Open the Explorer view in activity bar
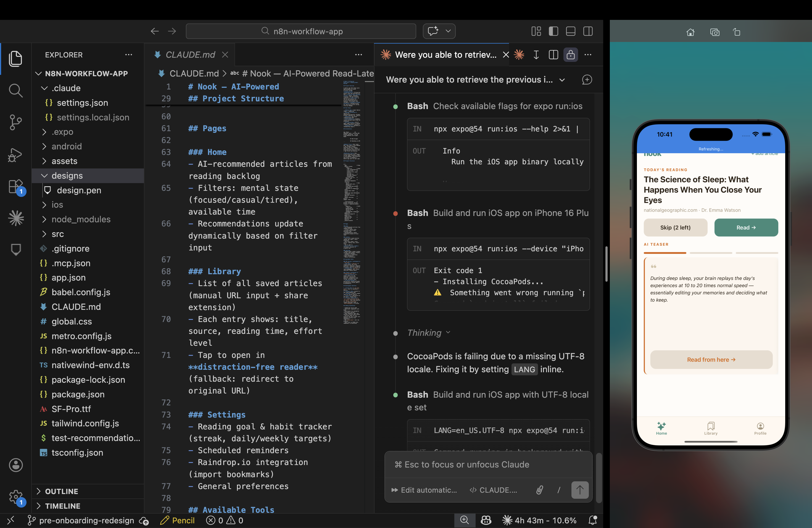Screen dimensions: 812x528 click(x=15, y=59)
